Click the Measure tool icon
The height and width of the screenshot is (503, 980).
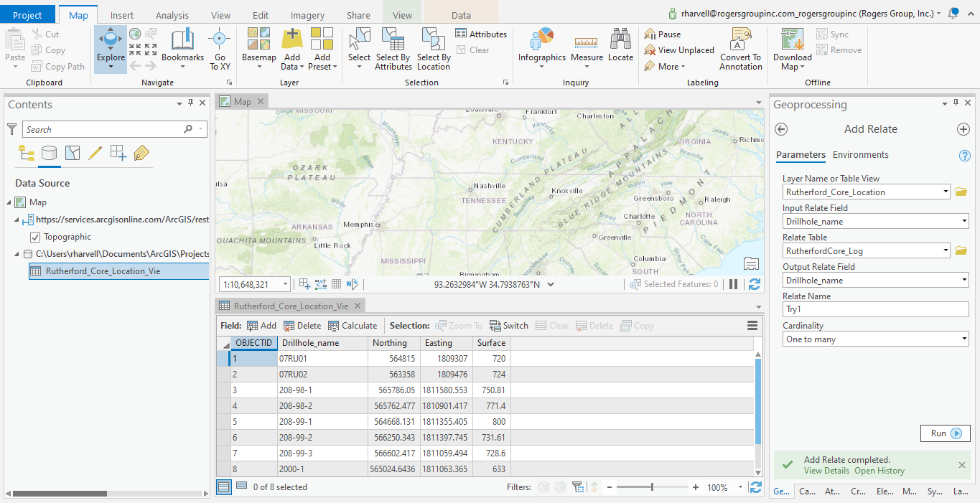tap(587, 42)
